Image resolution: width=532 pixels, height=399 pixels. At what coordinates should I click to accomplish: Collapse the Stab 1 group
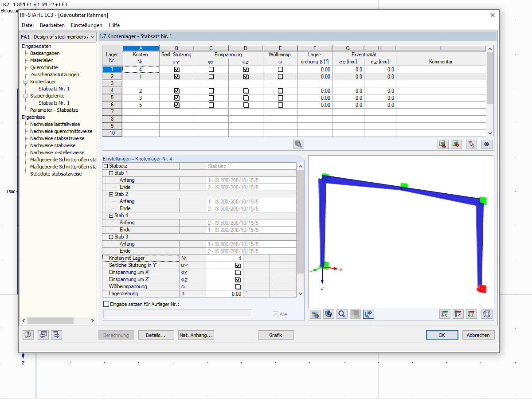pos(111,173)
